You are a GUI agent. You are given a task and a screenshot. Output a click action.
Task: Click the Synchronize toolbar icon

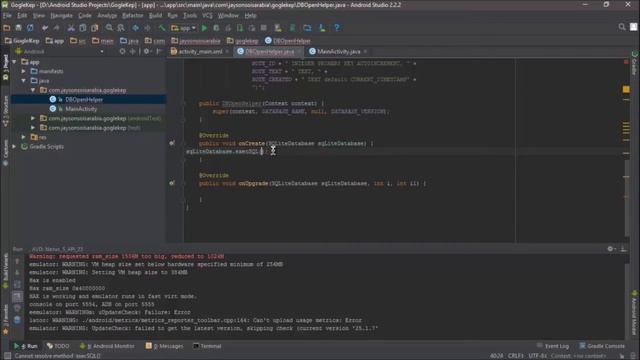click(30, 28)
